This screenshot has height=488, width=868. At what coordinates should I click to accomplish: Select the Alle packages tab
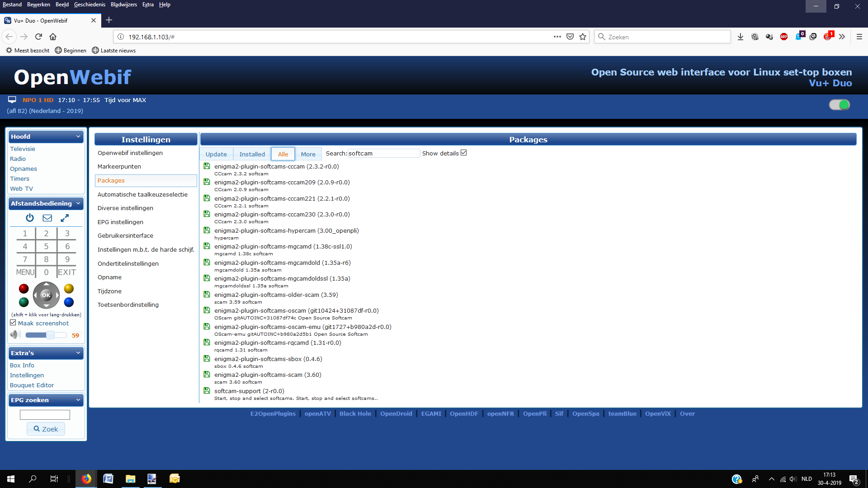coord(283,154)
